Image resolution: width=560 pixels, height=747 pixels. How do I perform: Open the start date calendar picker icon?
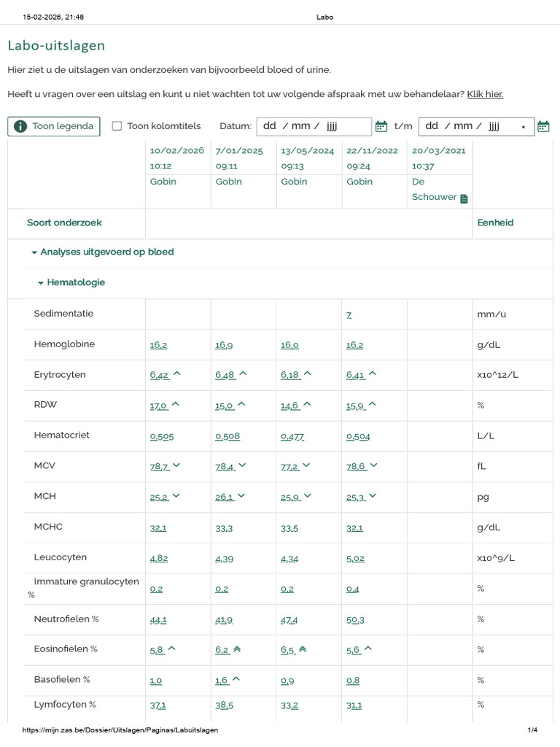click(381, 126)
